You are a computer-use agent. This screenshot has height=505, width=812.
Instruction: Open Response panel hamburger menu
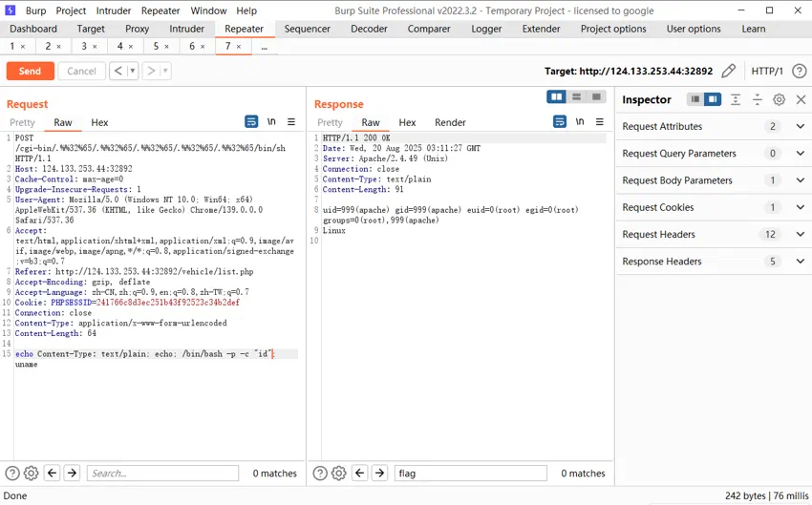600,121
